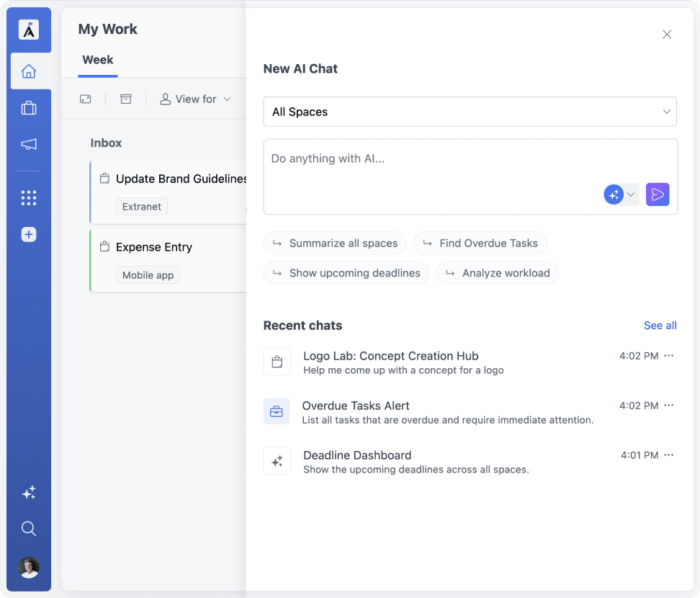Image resolution: width=700 pixels, height=598 pixels.
Task: Focus the 'Do anything with AI' input
Action: (x=470, y=177)
